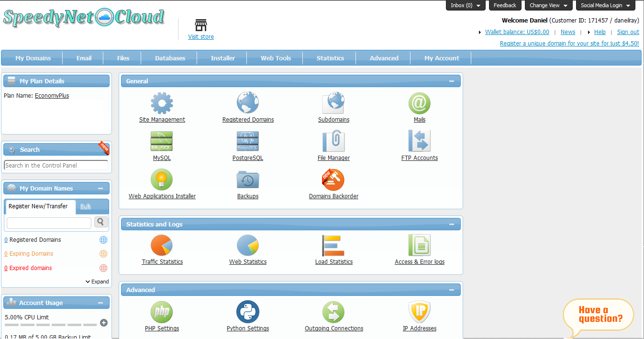
Task: Click the SpeedyNet Cloud logo
Action: click(84, 18)
